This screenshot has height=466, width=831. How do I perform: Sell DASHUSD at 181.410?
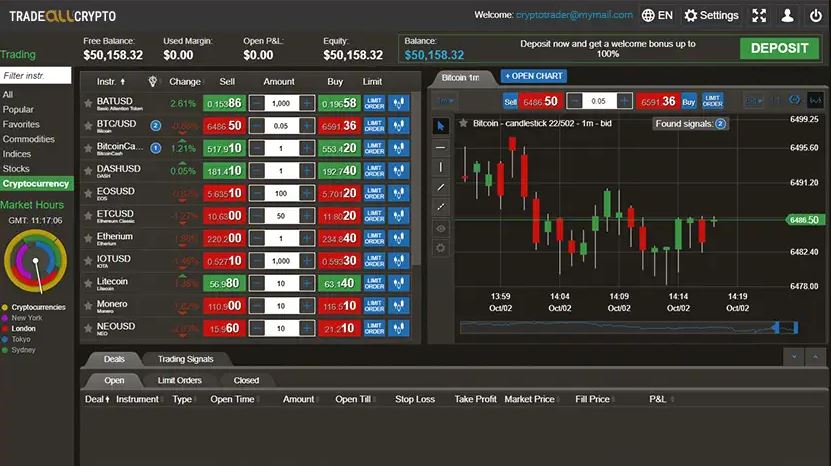pyautogui.click(x=224, y=171)
